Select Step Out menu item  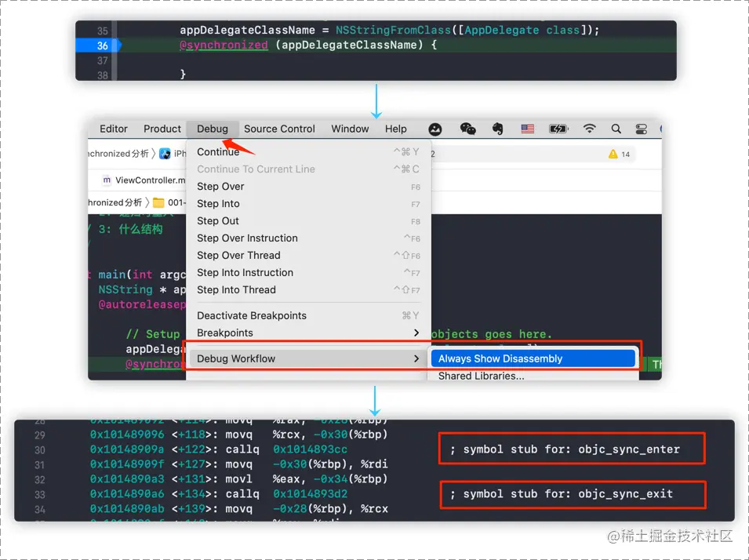pyautogui.click(x=308, y=220)
